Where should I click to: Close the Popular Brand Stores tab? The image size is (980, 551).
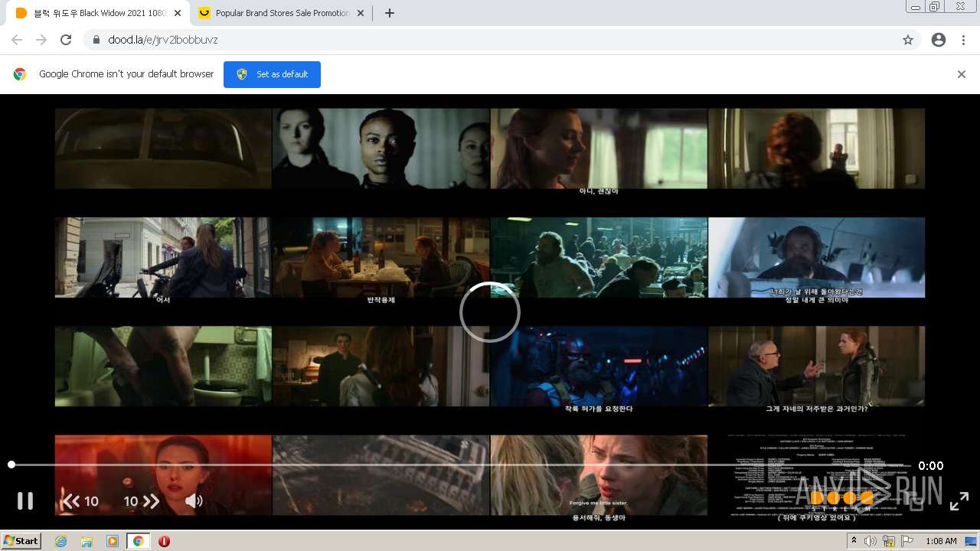click(x=361, y=13)
